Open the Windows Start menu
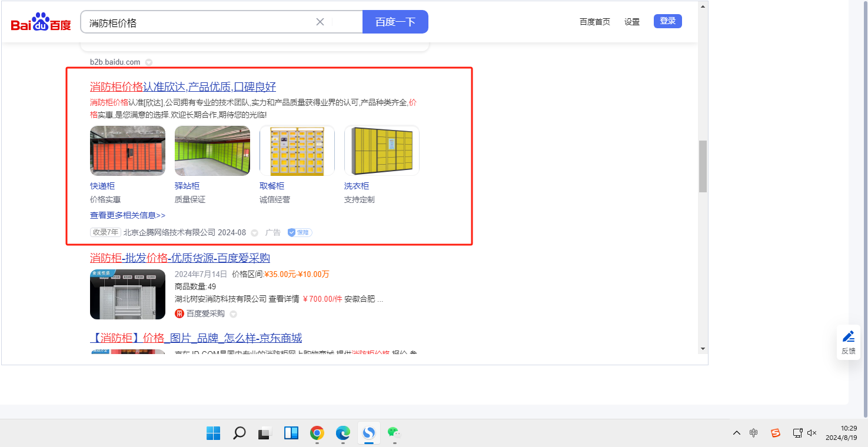 coord(213,433)
